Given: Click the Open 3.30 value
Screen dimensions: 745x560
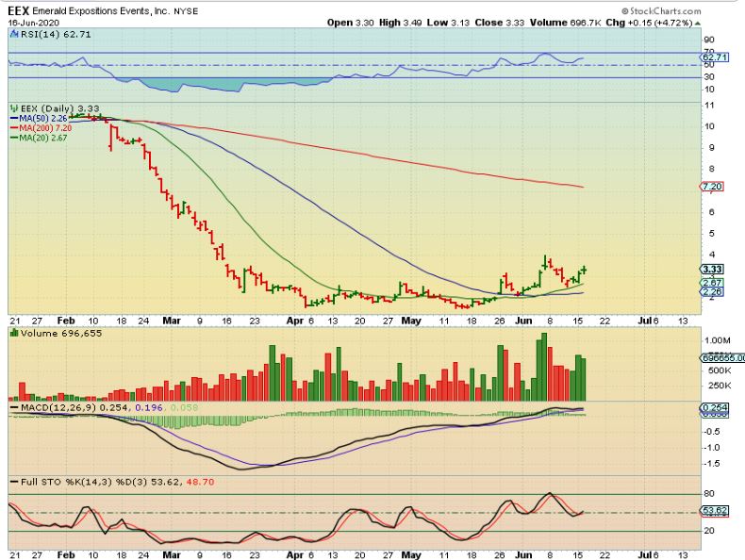Looking at the screenshot, I should (x=350, y=23).
